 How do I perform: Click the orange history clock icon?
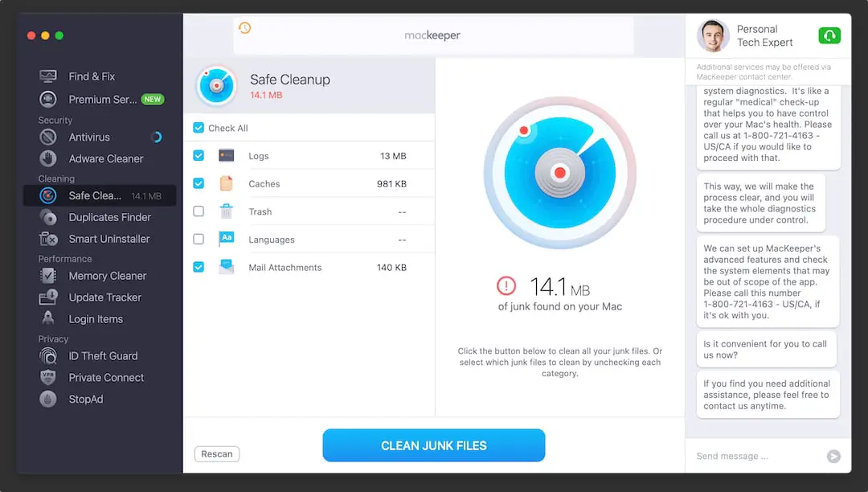pos(244,27)
